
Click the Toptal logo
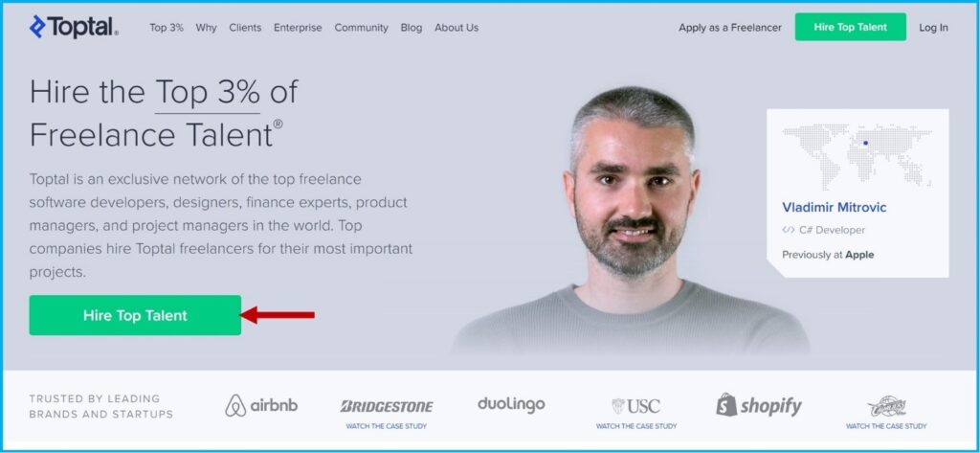coord(73,27)
